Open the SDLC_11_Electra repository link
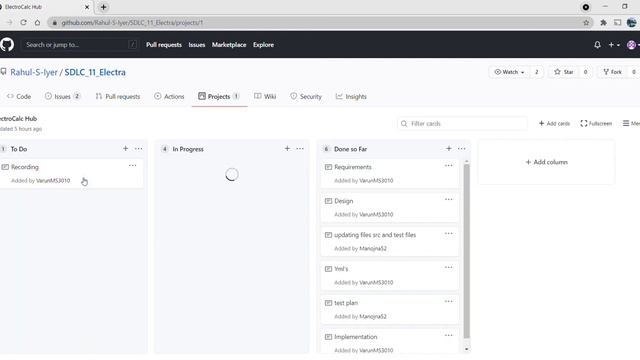 tap(95, 72)
